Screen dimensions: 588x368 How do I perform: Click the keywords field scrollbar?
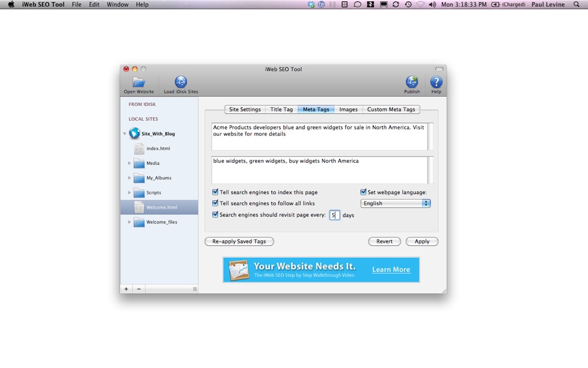tap(430, 170)
